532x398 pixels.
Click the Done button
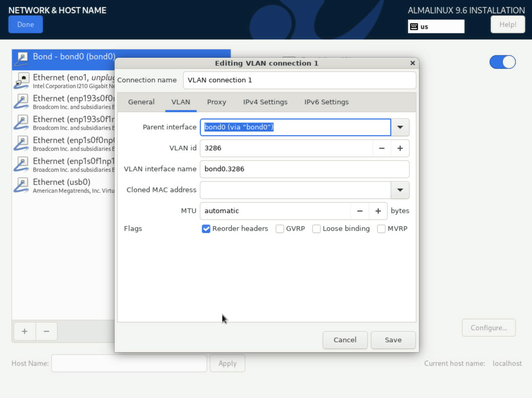tap(26, 24)
